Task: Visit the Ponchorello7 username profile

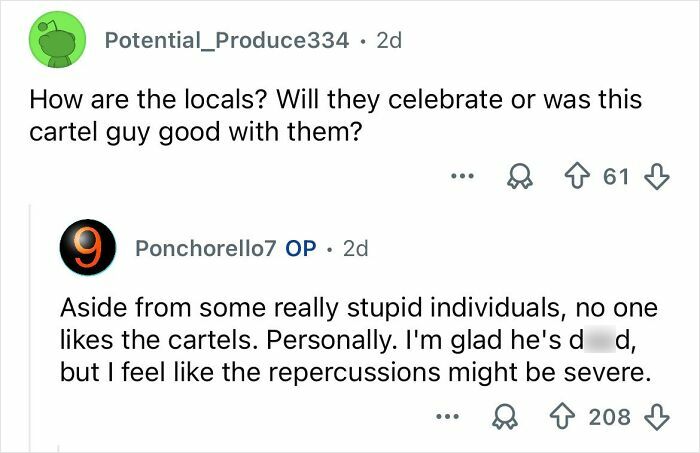Action: tap(205, 248)
